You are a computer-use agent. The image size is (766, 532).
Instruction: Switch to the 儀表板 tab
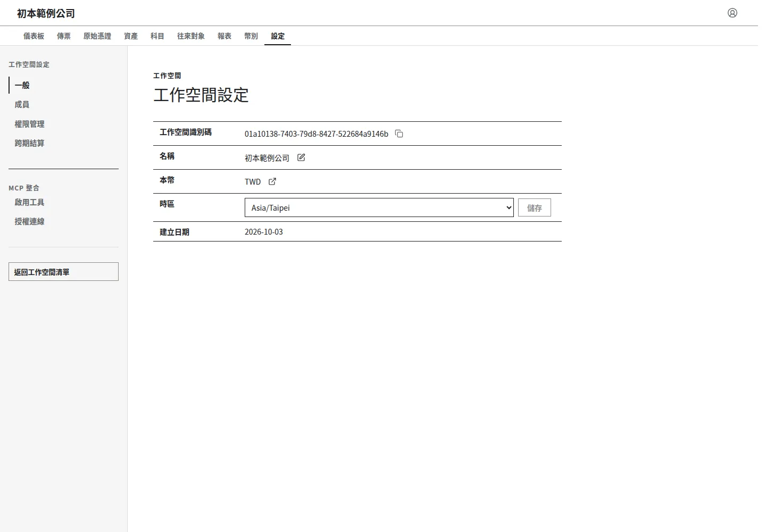click(34, 36)
